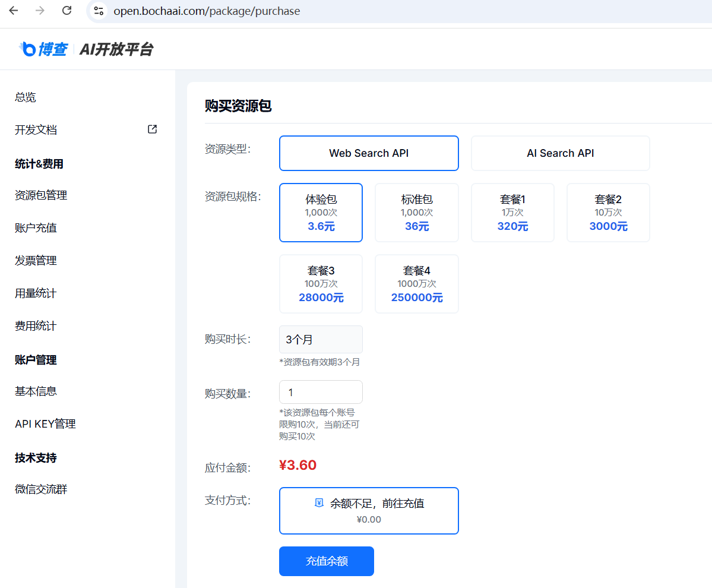Open 开发文档 in the sidebar
This screenshot has width=712, height=588.
pyautogui.click(x=36, y=130)
